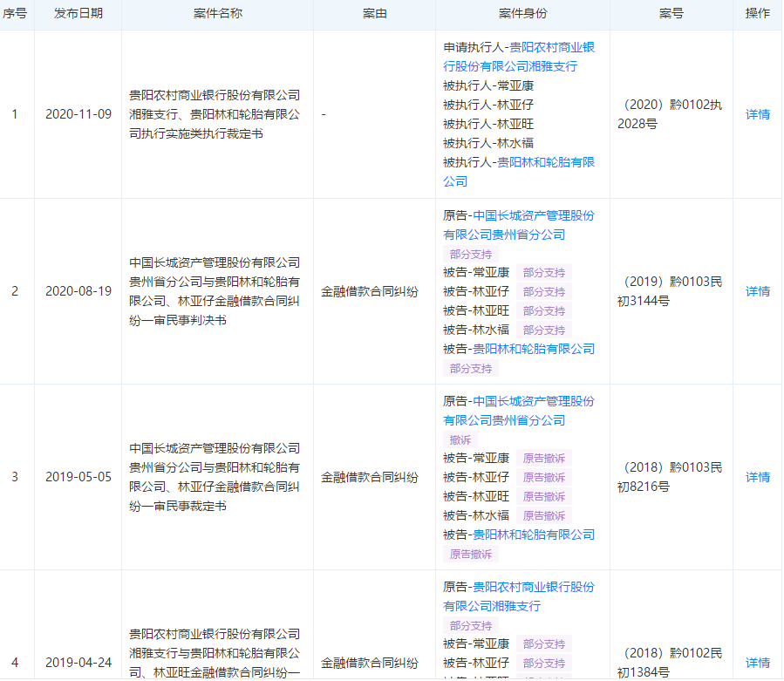Select 金融借款合同纠纷 cause in row 4
This screenshot has height=681, width=784.
(x=370, y=663)
